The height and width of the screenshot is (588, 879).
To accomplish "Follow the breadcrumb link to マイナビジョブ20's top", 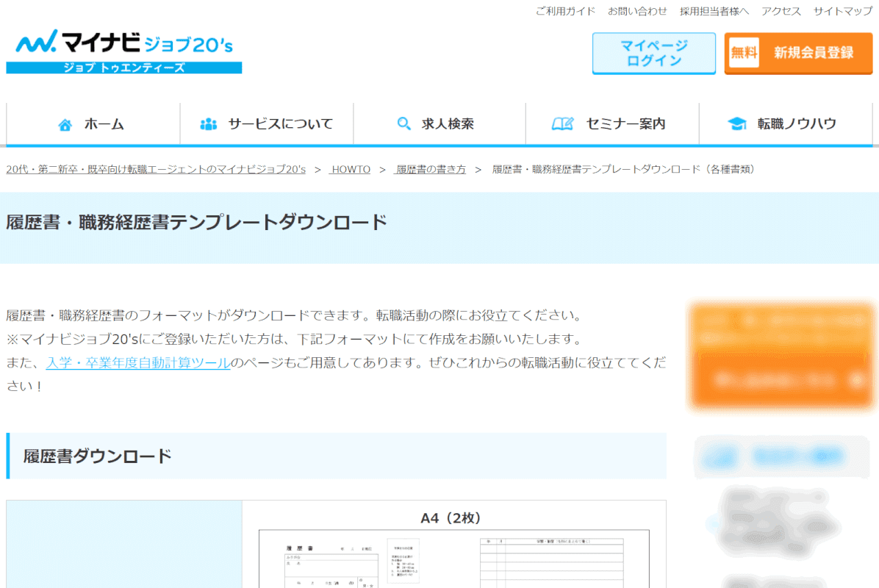I will coord(156,169).
